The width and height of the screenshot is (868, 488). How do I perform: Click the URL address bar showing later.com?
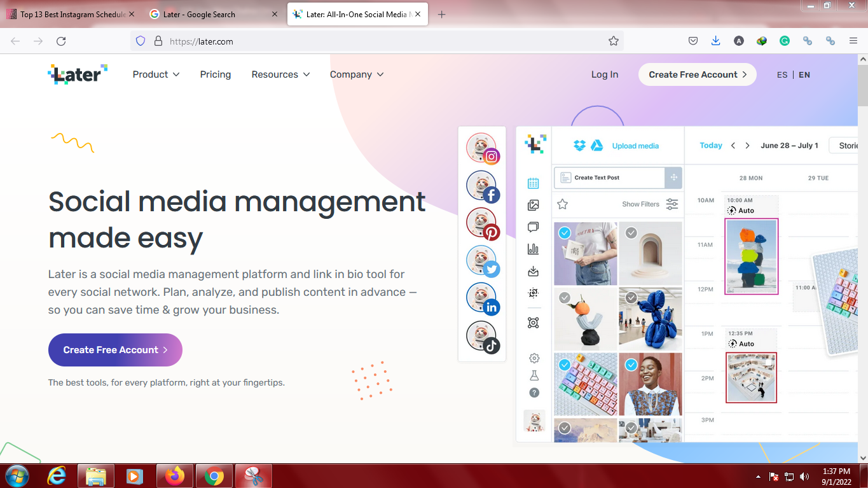377,41
